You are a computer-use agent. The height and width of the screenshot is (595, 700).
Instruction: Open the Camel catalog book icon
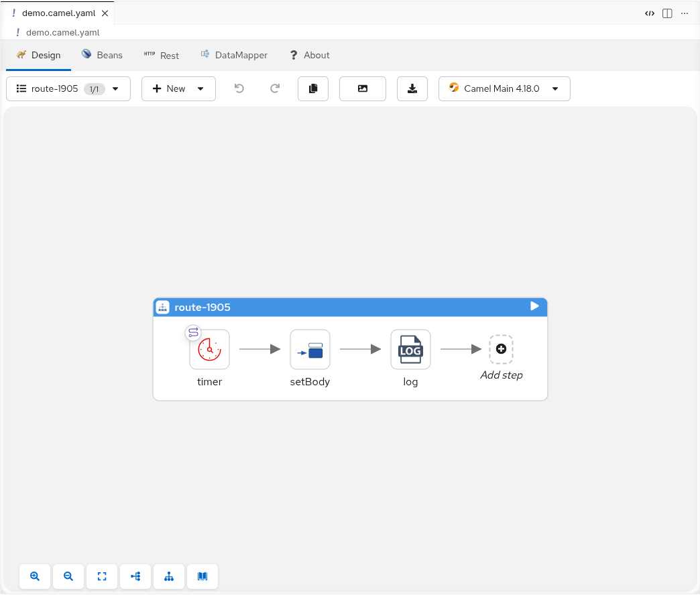[x=202, y=576]
